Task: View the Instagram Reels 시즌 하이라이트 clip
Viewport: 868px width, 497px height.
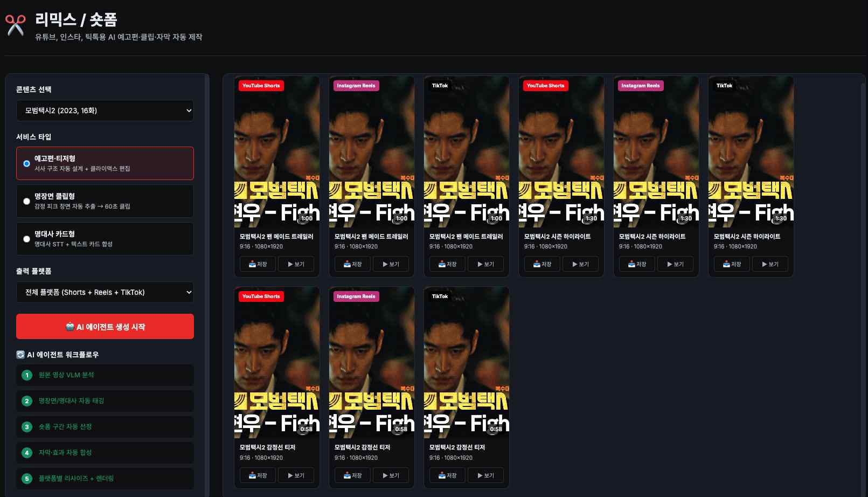Action: (x=675, y=264)
